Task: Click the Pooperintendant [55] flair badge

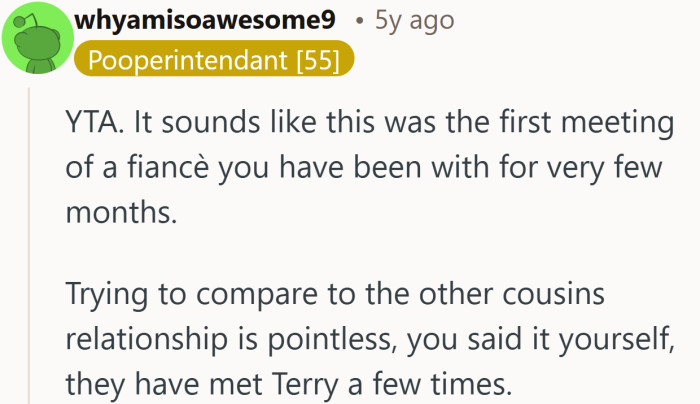Action: click(x=214, y=60)
